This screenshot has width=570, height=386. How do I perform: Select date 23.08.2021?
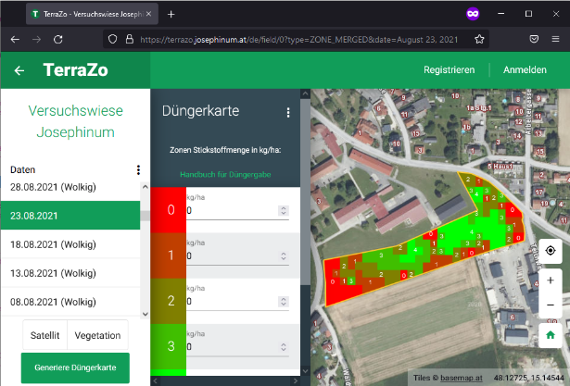click(x=71, y=216)
